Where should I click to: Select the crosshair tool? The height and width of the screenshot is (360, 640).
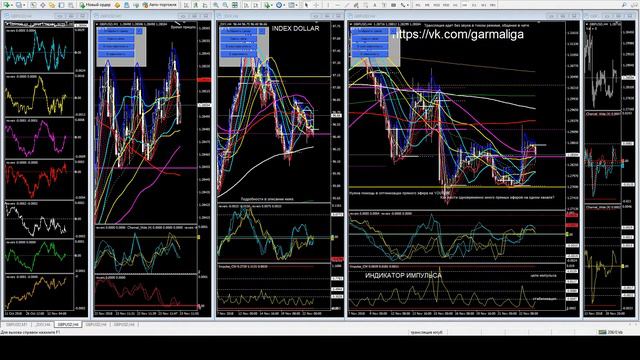click(x=316, y=4)
